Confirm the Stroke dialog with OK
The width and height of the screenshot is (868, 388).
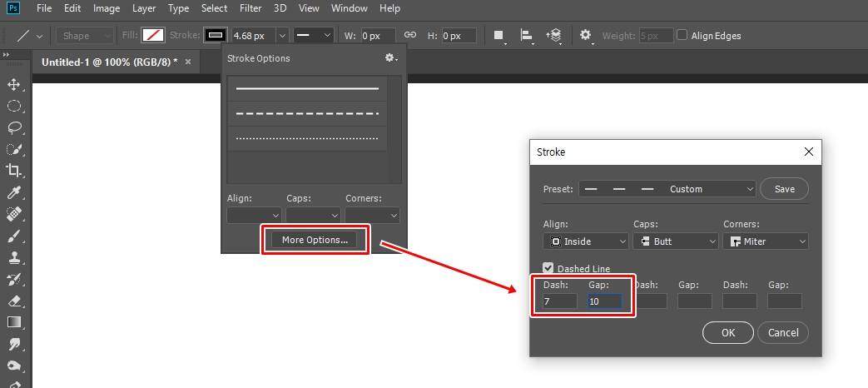pyautogui.click(x=728, y=333)
